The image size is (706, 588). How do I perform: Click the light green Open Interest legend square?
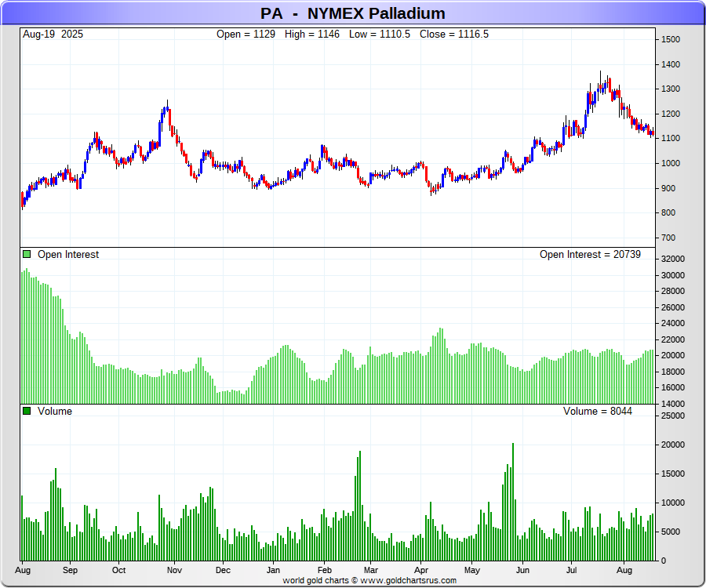pos(27,254)
